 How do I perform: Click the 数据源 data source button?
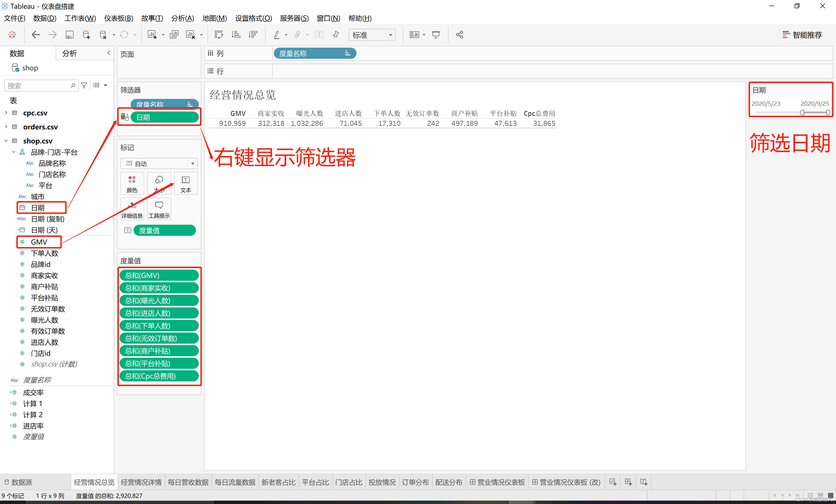19,482
